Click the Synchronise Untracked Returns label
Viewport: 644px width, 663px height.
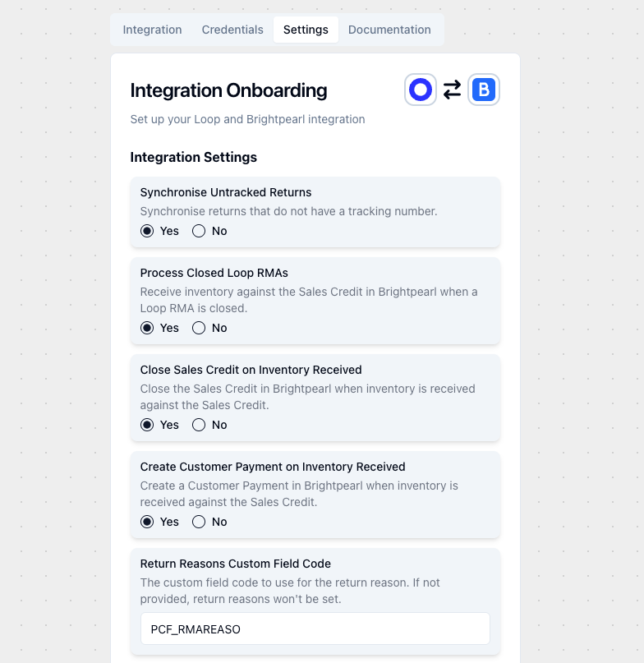click(x=226, y=192)
